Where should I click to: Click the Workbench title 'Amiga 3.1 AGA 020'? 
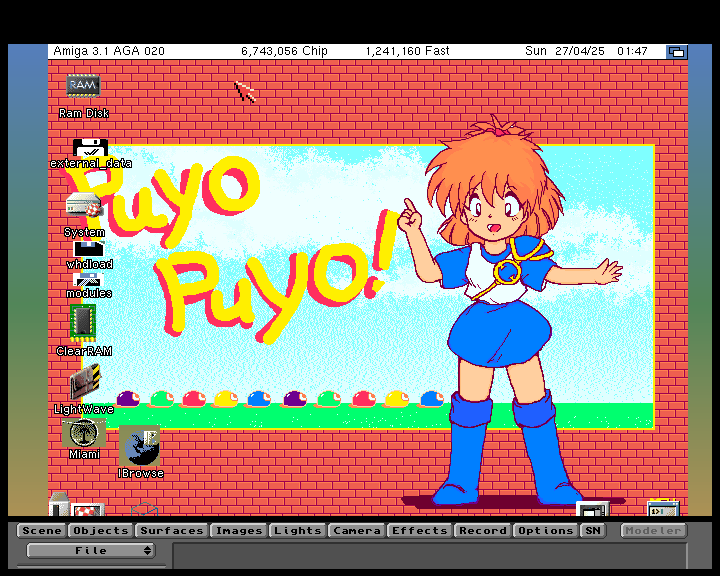(x=109, y=51)
